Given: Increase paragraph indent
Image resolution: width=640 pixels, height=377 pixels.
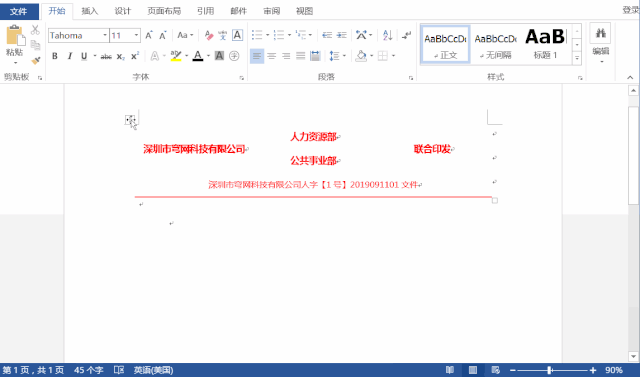Looking at the screenshot, I should 342,35.
